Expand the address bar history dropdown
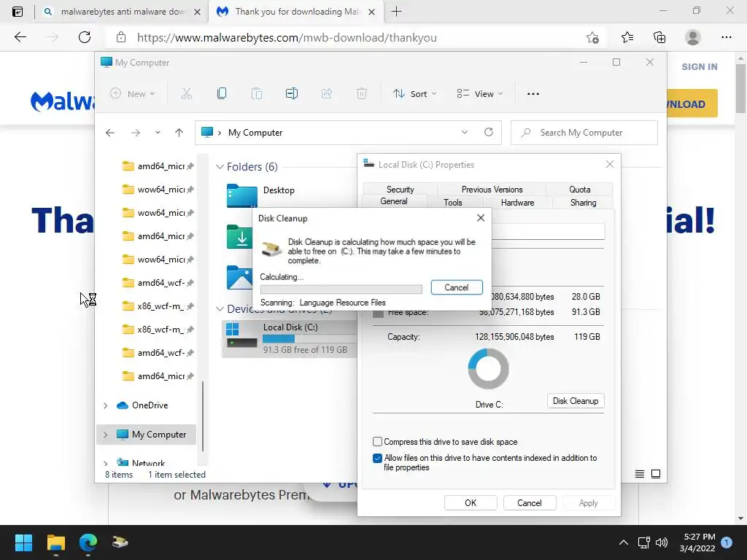This screenshot has height=560, width=747. pyautogui.click(x=465, y=132)
